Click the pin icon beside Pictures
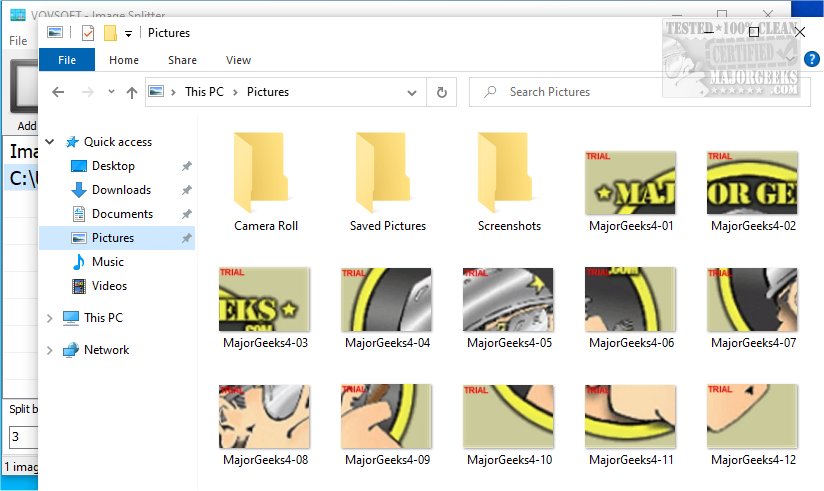The width and height of the screenshot is (824, 491). click(x=187, y=238)
